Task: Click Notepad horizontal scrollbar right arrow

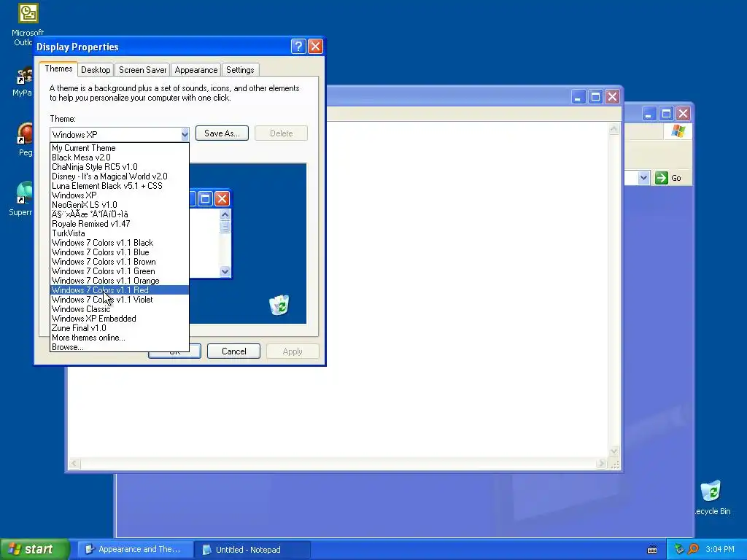Action: [x=601, y=463]
